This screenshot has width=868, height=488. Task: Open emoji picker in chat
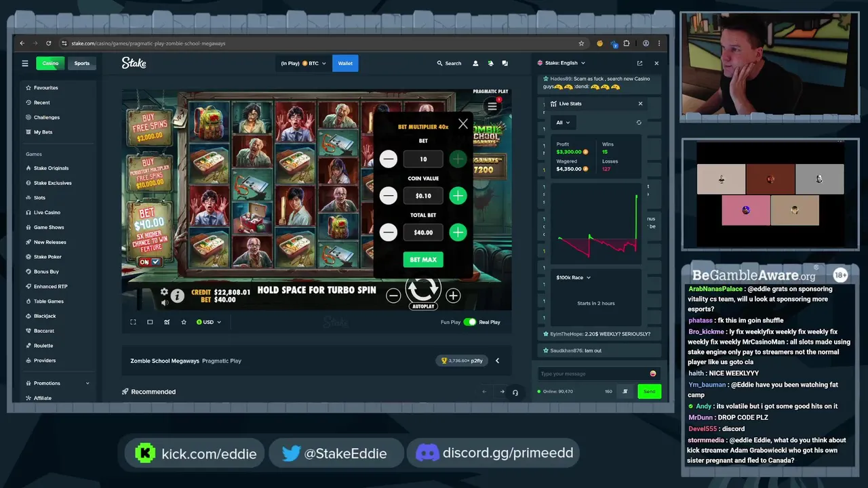click(653, 373)
